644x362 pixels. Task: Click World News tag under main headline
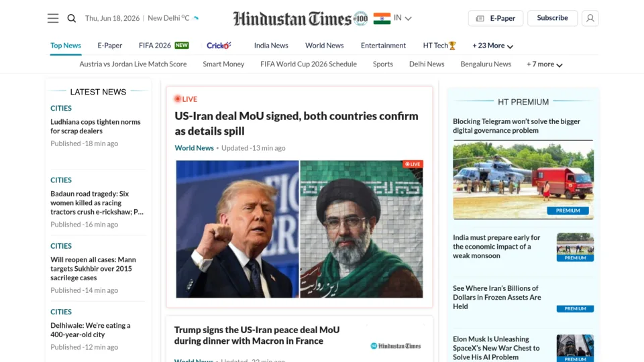pyautogui.click(x=195, y=148)
